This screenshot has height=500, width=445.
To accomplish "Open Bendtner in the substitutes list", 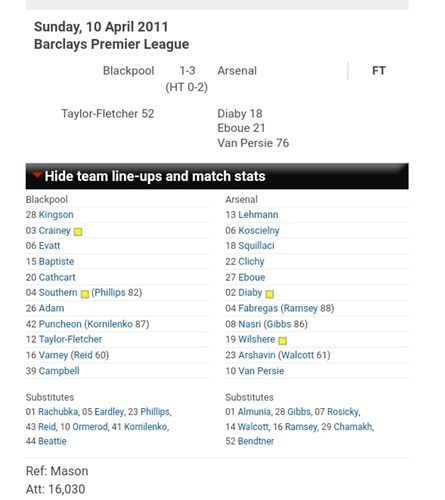I will [x=256, y=441].
